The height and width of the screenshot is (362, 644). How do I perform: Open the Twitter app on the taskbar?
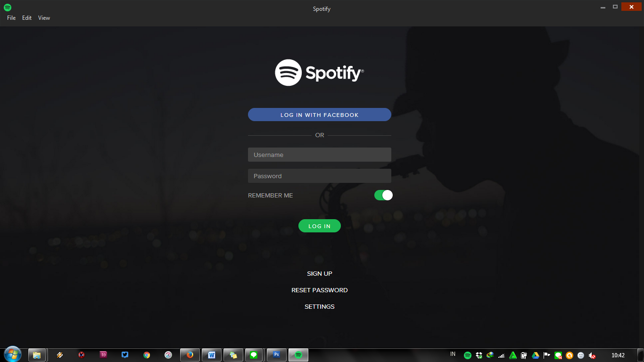[x=125, y=355]
